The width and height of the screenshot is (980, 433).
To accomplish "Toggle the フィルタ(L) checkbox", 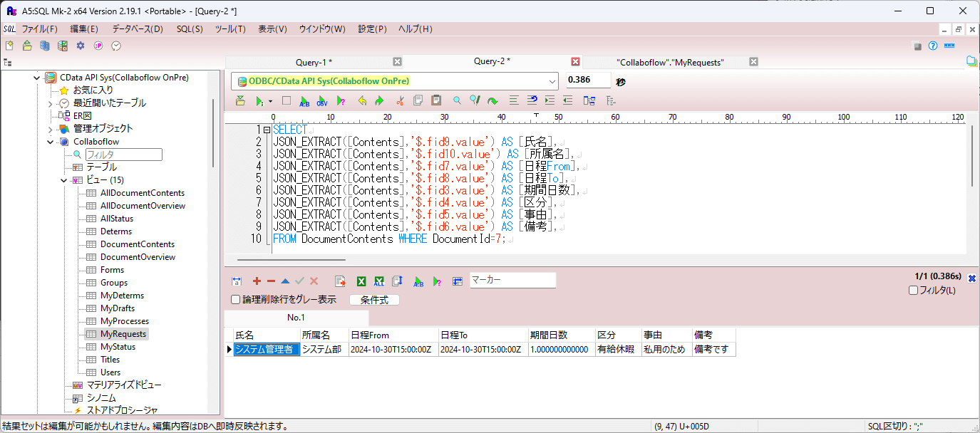I will (914, 290).
